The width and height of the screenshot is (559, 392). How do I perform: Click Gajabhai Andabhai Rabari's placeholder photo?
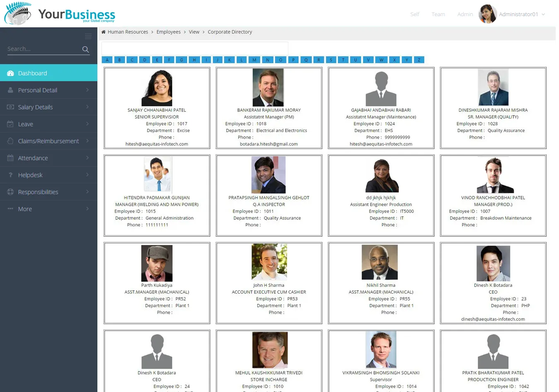(381, 89)
